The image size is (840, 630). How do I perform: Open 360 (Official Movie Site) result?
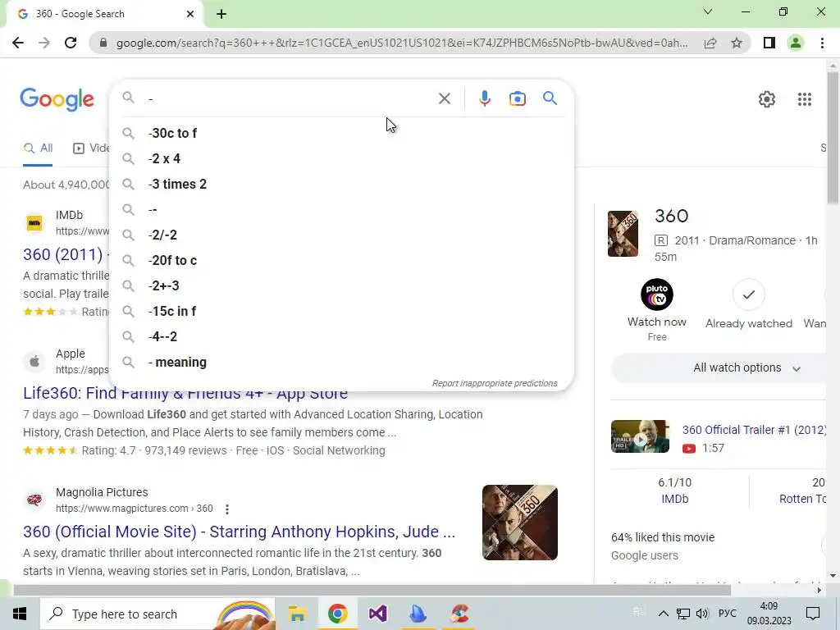(x=239, y=532)
